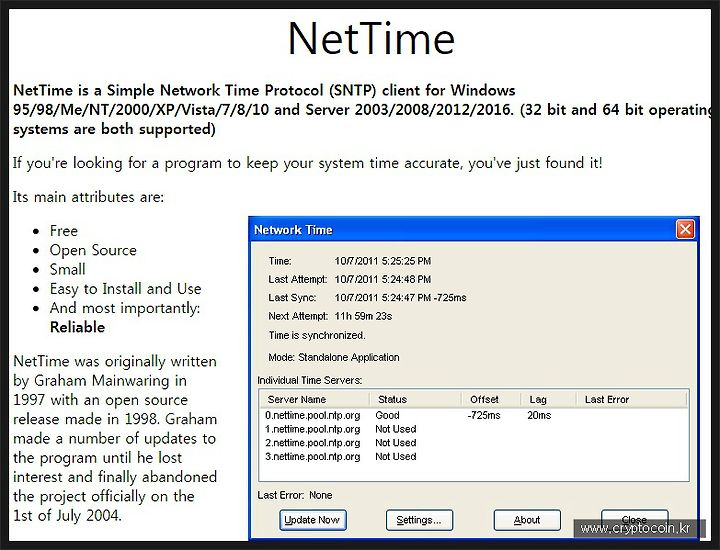Select the 0.nettime.pool.ntp.org server row
The width and height of the screenshot is (720, 550).
(473, 415)
